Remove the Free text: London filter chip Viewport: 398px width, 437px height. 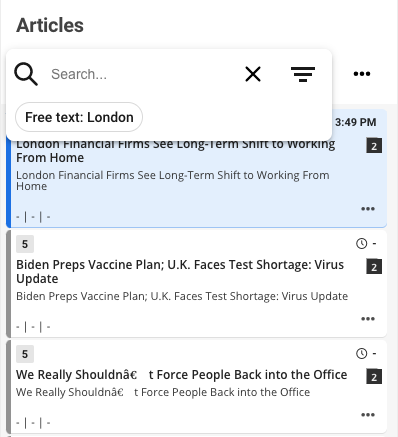[x=79, y=117]
